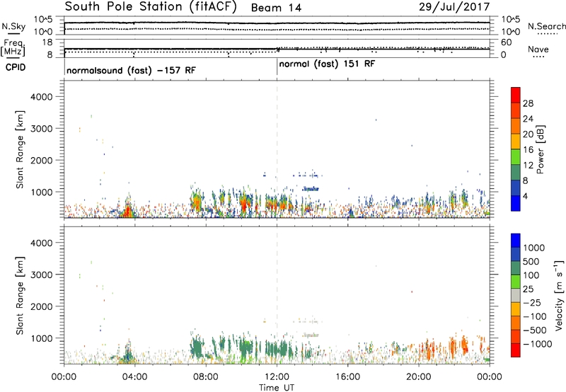Select the -25 value on Velocity colorbar

[x=532, y=303]
